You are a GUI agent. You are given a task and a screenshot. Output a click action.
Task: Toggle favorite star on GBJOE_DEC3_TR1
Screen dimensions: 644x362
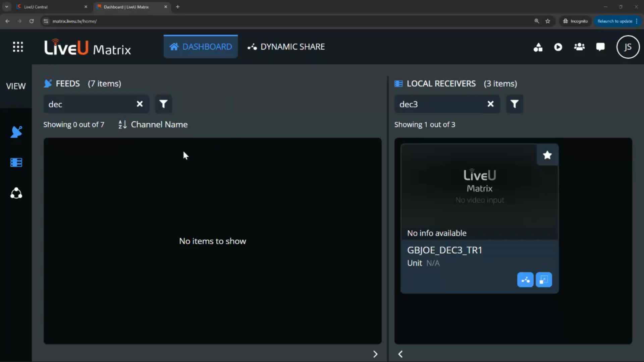click(x=547, y=155)
